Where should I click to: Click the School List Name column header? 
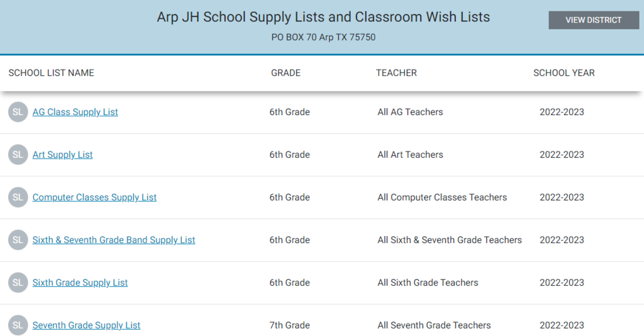click(x=52, y=73)
